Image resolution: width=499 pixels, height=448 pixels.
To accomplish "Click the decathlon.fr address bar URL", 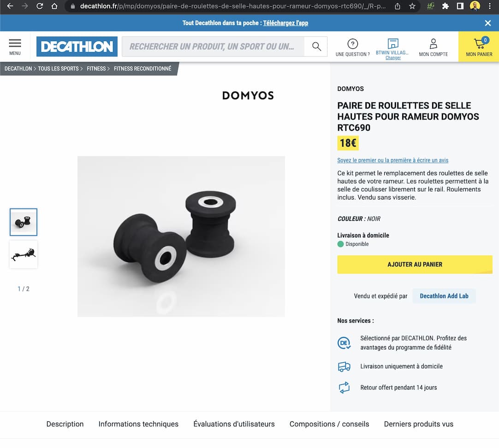I will coord(232,6).
